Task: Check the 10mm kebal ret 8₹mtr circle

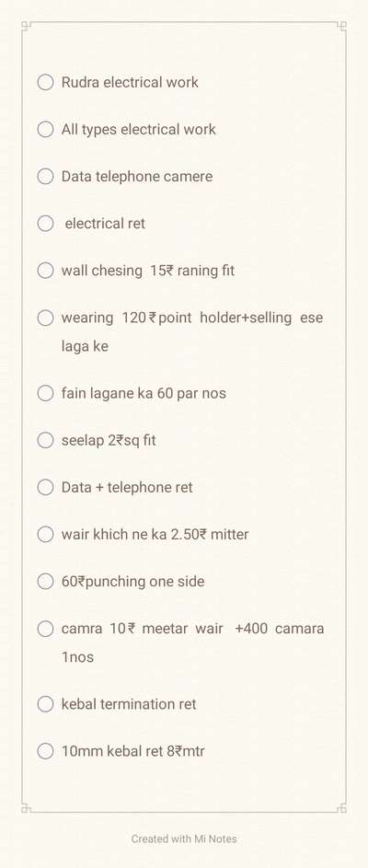Action: (x=45, y=751)
